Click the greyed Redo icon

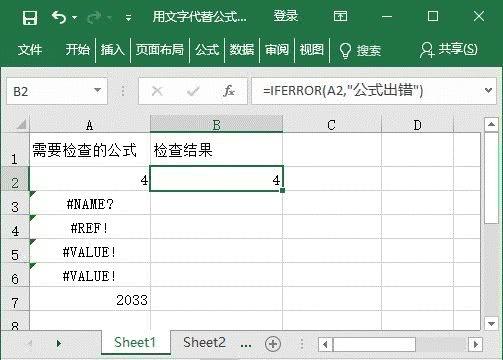94,17
